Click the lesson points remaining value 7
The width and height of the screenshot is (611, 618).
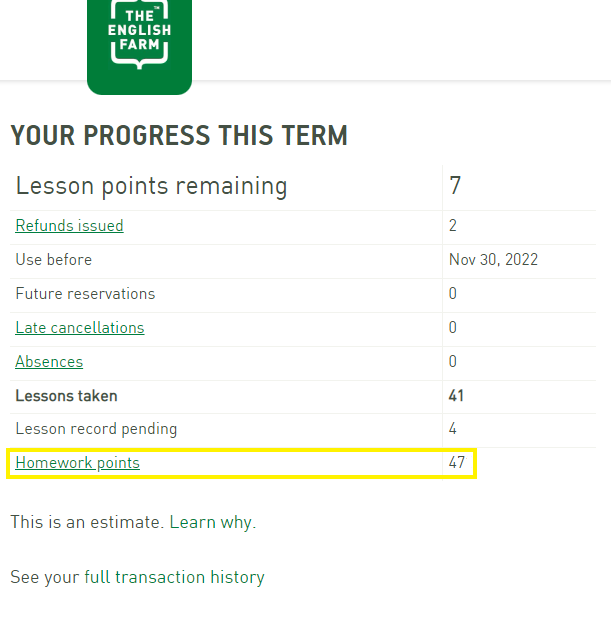tap(455, 186)
